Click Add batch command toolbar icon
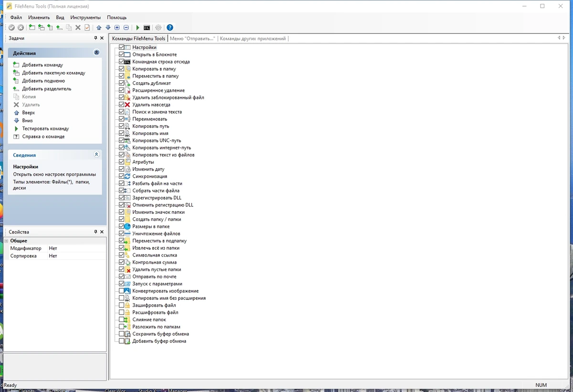The image size is (573, 392). (x=41, y=28)
